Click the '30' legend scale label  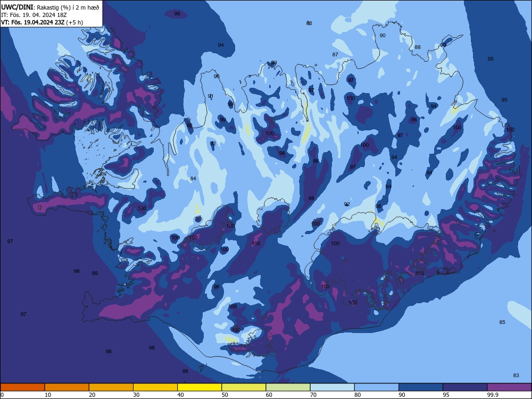(x=136, y=395)
